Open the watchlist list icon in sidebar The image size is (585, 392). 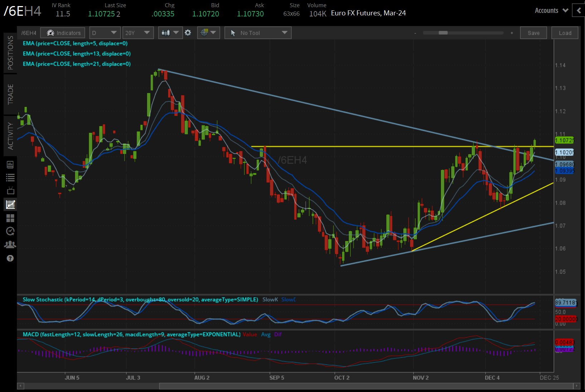click(x=10, y=177)
